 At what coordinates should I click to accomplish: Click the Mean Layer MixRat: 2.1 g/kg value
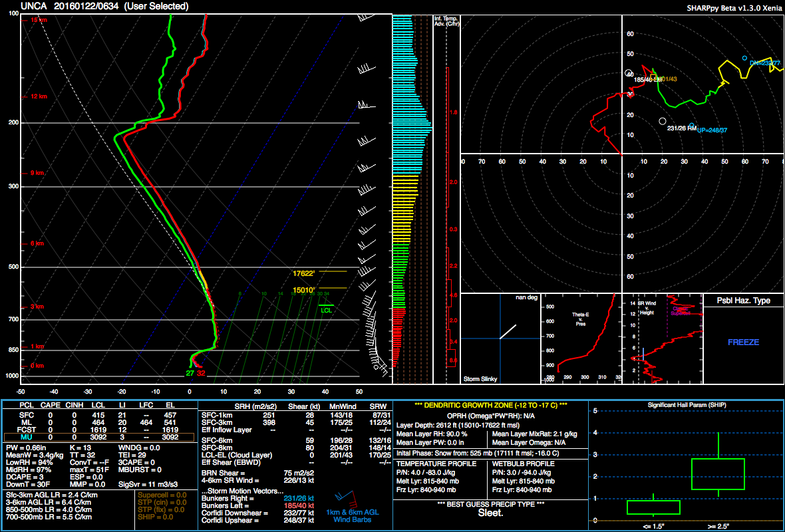point(535,434)
